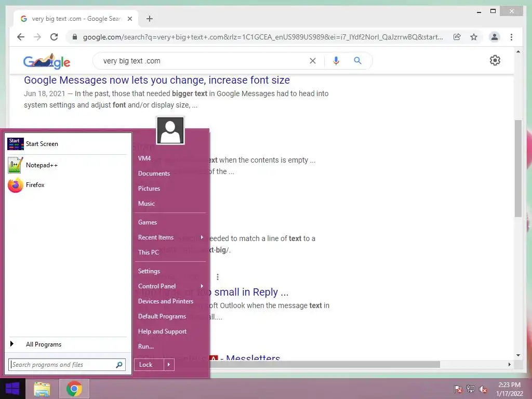Reload the Google search page
532x399 pixels.
pyautogui.click(x=54, y=37)
